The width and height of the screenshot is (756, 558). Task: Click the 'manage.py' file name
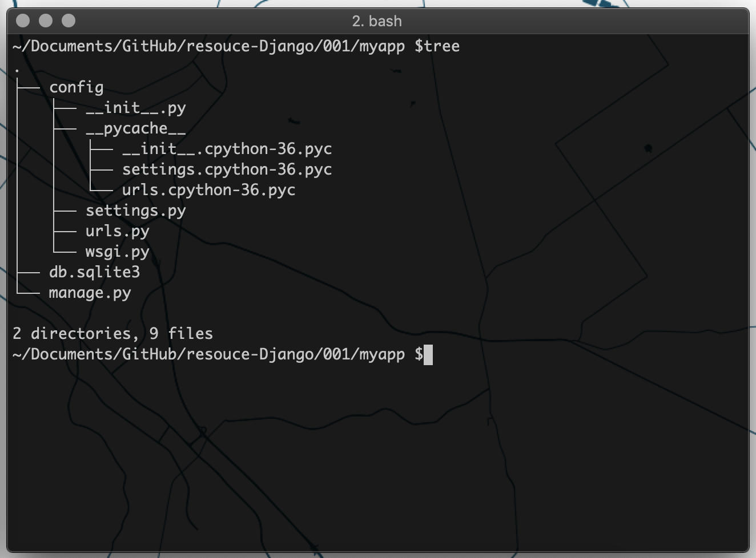tap(90, 293)
